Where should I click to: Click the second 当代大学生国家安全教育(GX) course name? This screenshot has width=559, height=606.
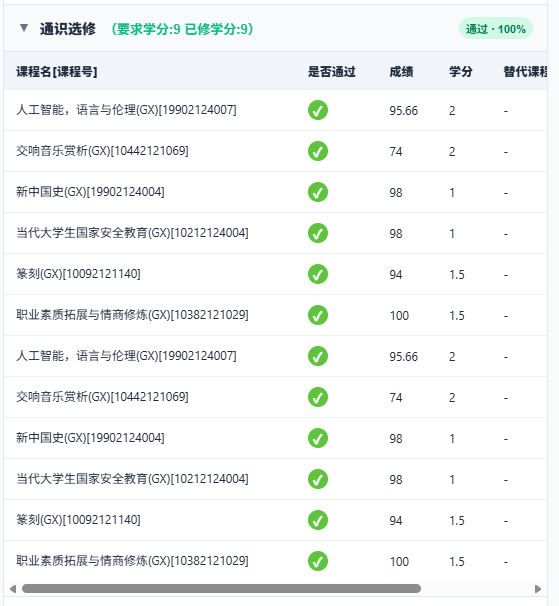tap(132, 478)
